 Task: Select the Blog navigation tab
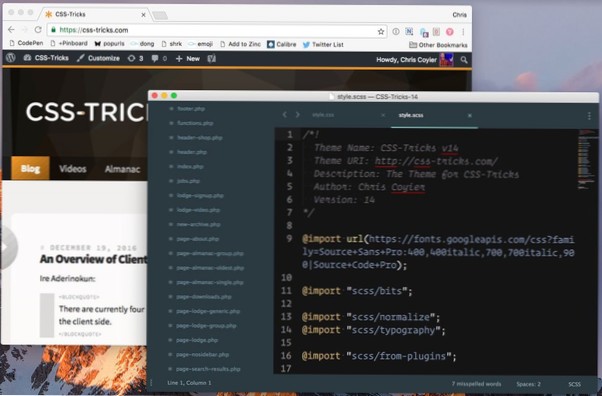coord(30,168)
